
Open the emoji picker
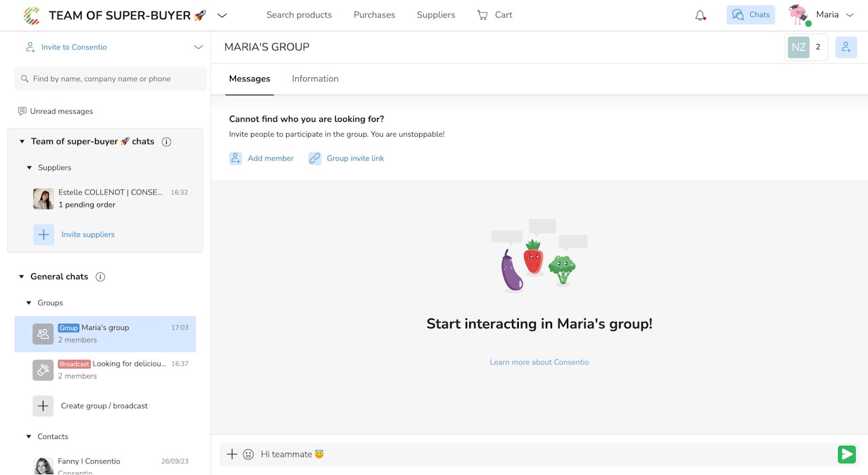(248, 455)
